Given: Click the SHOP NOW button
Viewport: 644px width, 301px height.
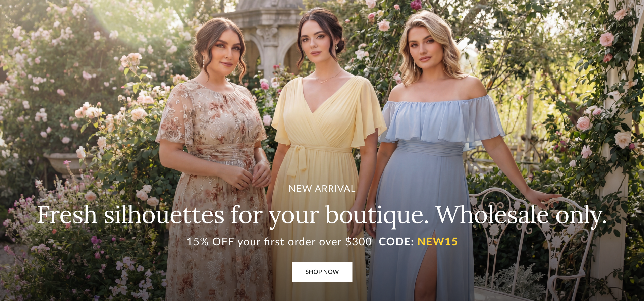Looking at the screenshot, I should tap(322, 272).
